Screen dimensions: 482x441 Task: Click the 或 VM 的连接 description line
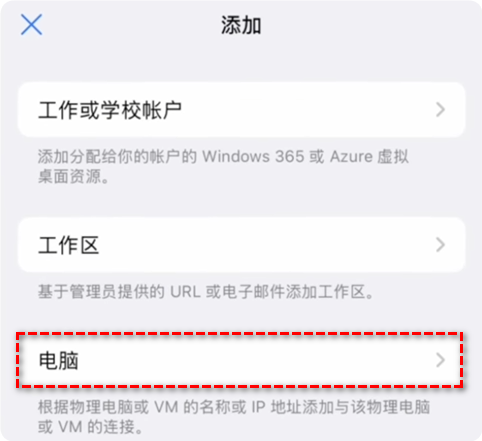pos(90,427)
